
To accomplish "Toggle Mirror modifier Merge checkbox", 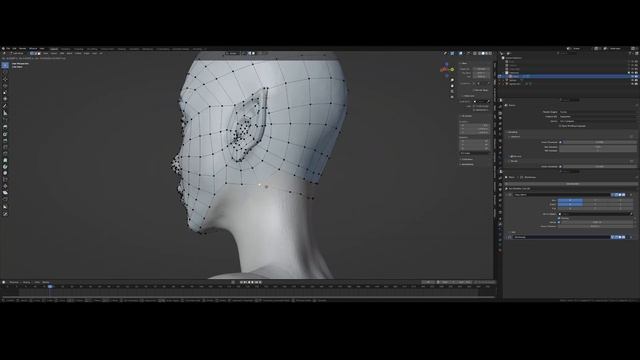I will click(560, 222).
